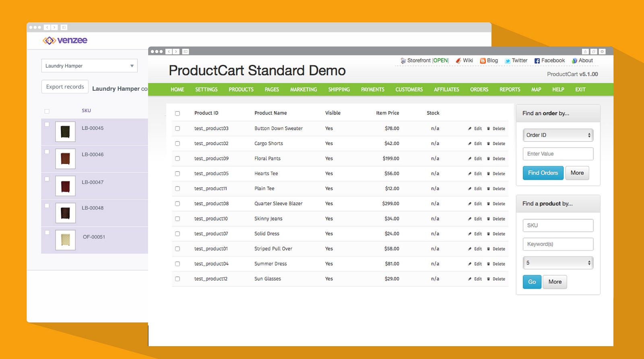The width and height of the screenshot is (644, 359).
Task: Open the REPORTS menu
Action: (x=510, y=89)
